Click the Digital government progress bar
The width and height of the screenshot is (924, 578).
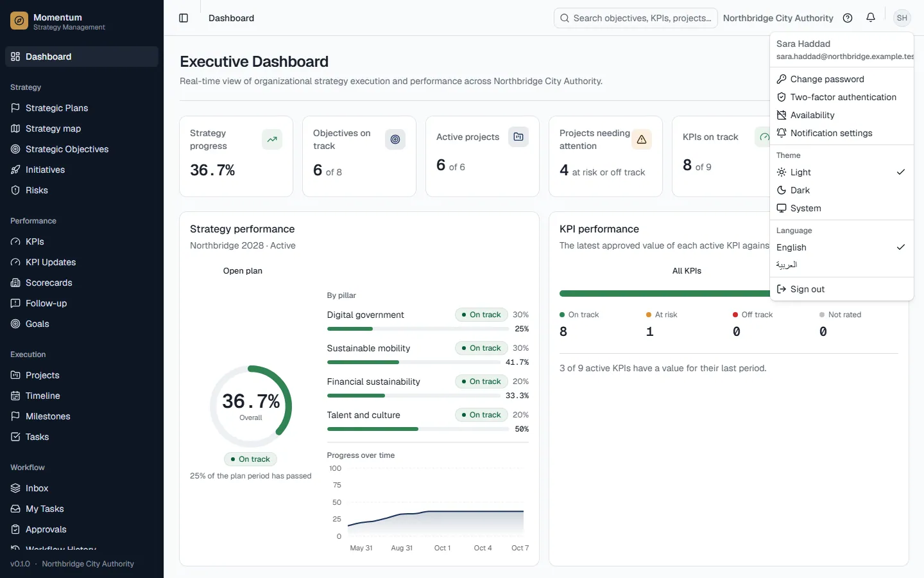(418, 329)
